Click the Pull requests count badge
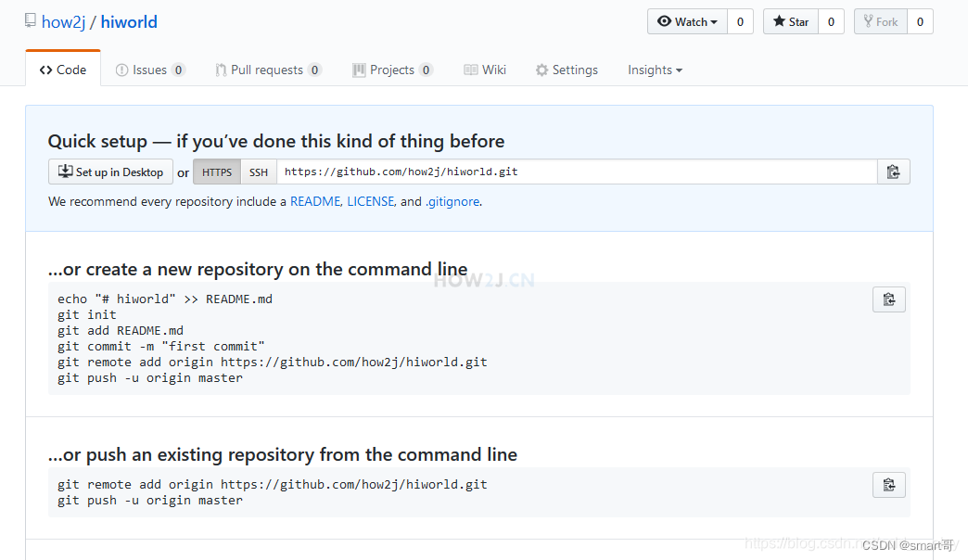Viewport: 968px width, 560px height. click(315, 70)
